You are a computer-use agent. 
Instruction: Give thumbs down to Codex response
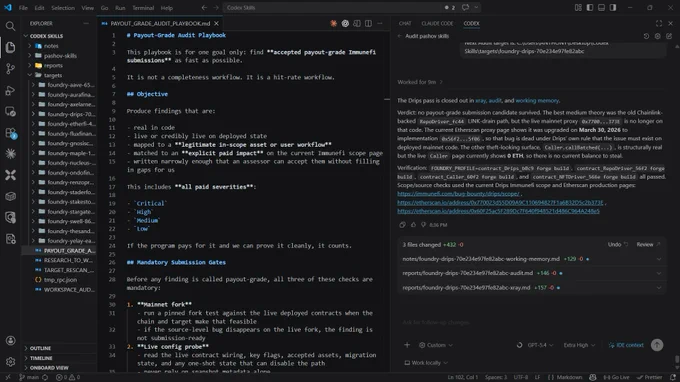423,225
